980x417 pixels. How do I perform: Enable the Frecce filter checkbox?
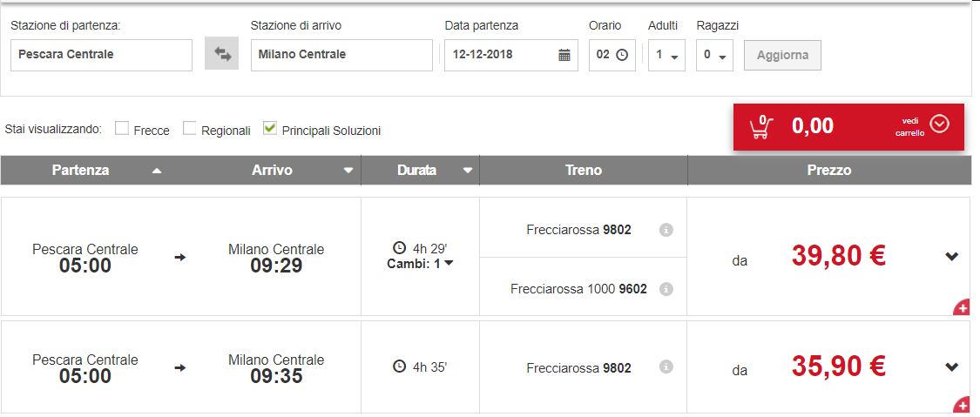click(x=122, y=129)
